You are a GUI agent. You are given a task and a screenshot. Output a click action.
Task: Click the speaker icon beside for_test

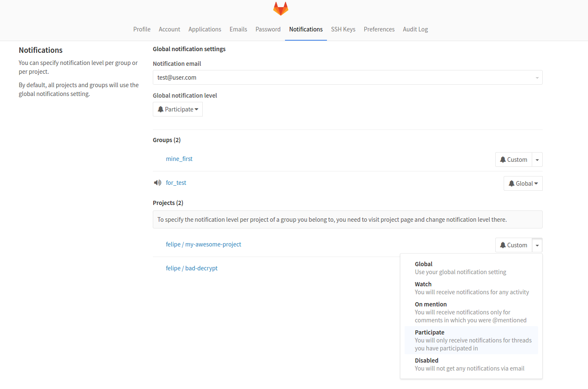[x=157, y=183]
